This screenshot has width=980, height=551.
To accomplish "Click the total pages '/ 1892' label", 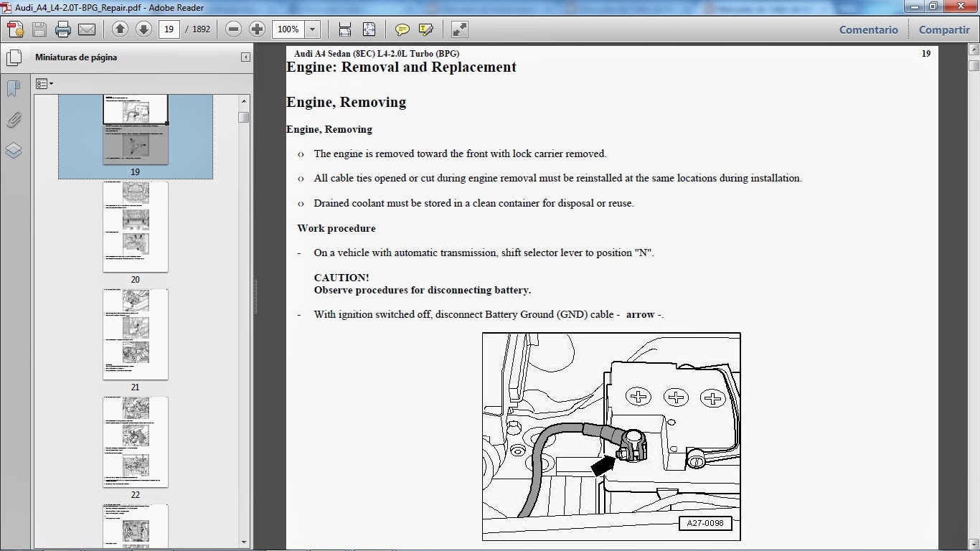I will [x=197, y=29].
